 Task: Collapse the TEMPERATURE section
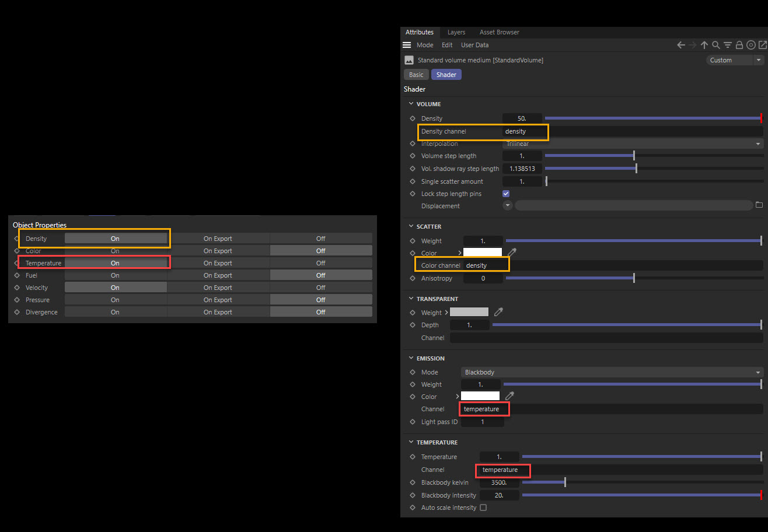tap(411, 442)
